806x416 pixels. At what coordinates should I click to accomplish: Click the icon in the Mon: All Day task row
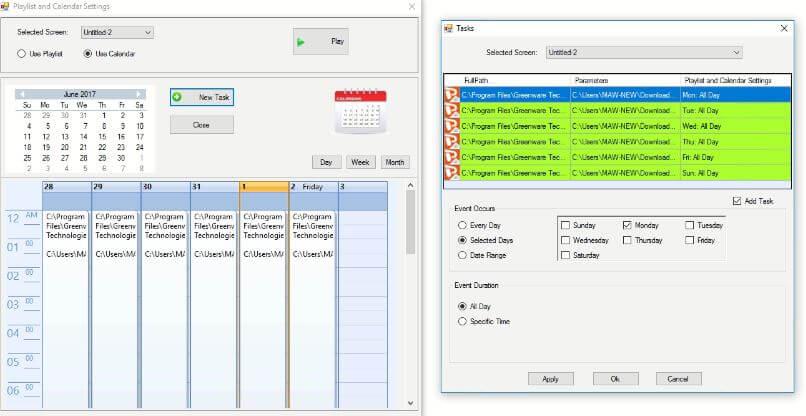coord(452,95)
